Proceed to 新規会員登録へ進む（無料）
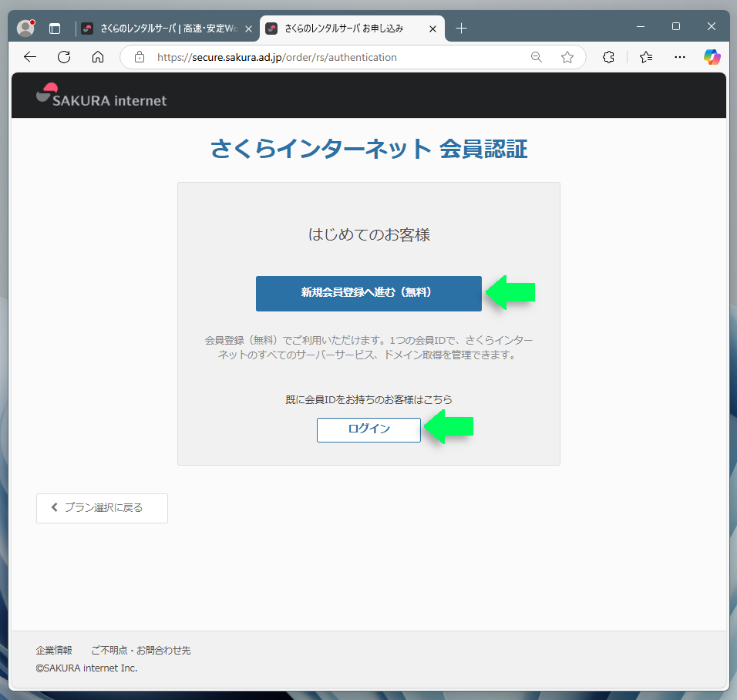 (x=368, y=294)
